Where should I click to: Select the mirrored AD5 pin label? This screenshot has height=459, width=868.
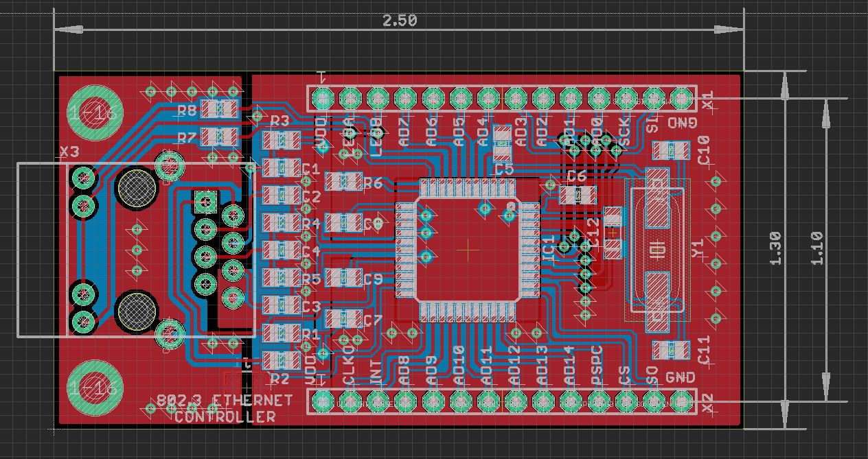tap(459, 132)
